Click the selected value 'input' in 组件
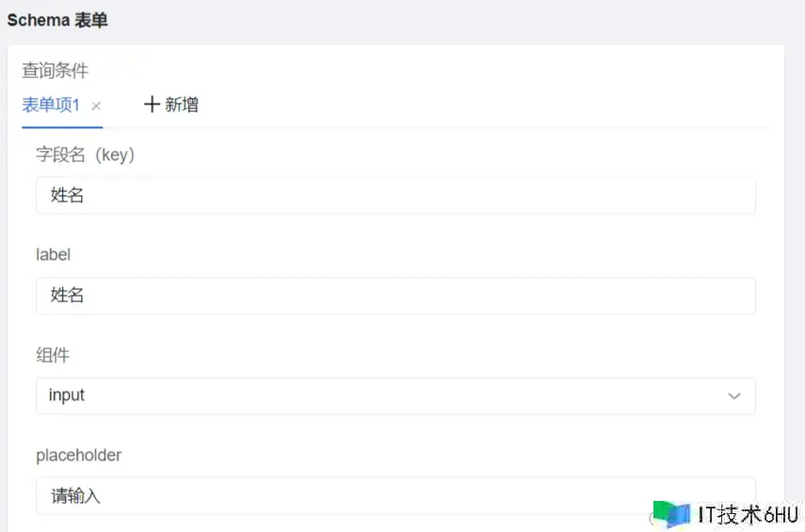 tap(67, 396)
